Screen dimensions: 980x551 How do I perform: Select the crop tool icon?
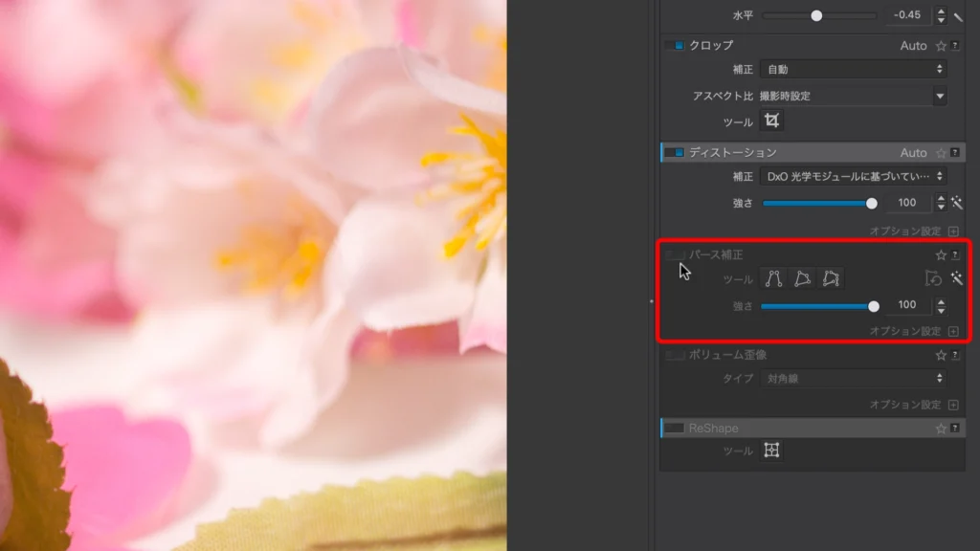click(x=771, y=121)
